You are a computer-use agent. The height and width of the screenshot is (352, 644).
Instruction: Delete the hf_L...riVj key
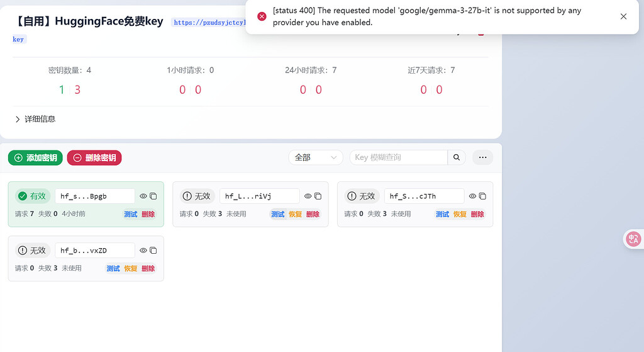click(x=313, y=214)
